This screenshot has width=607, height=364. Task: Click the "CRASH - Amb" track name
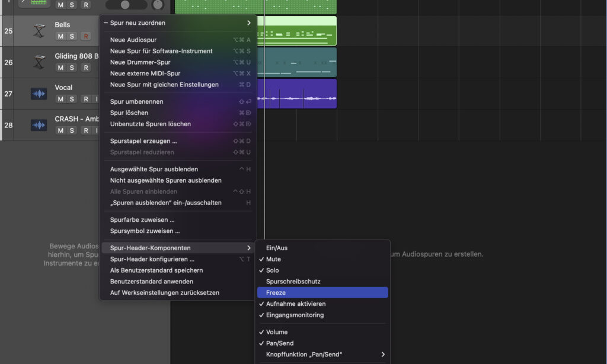tap(76, 119)
